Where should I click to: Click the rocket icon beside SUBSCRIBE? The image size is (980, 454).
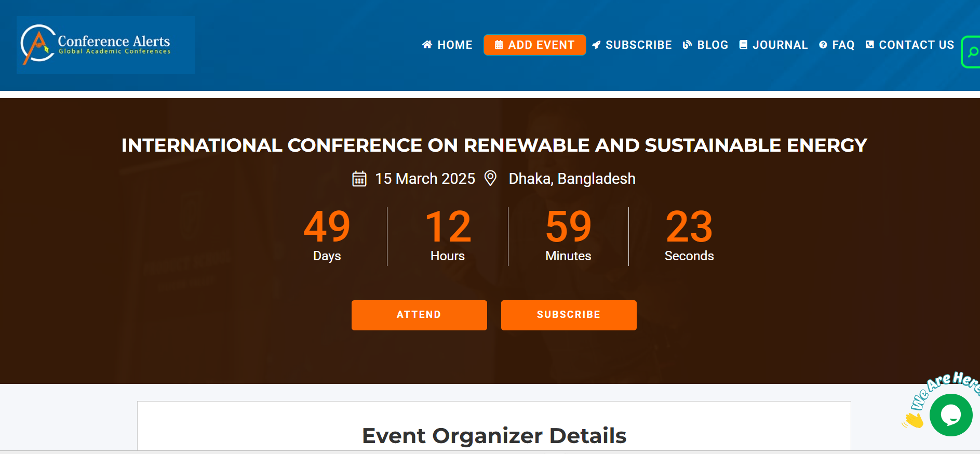596,45
